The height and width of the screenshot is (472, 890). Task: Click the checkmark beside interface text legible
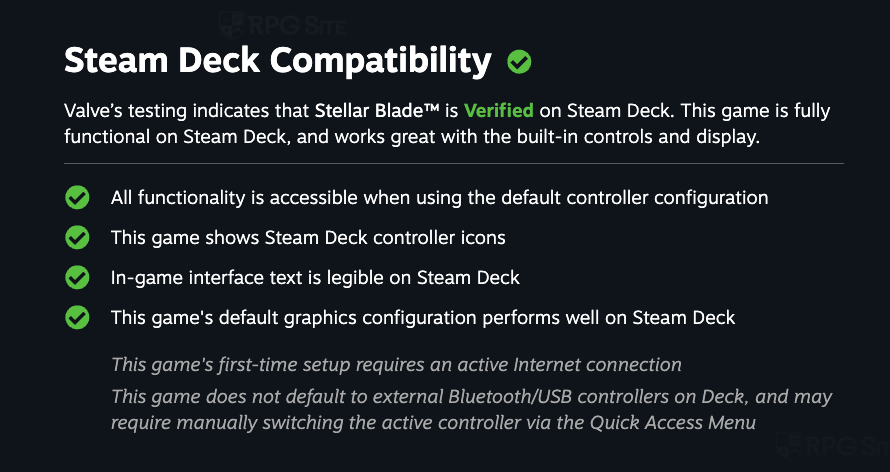pos(77,278)
